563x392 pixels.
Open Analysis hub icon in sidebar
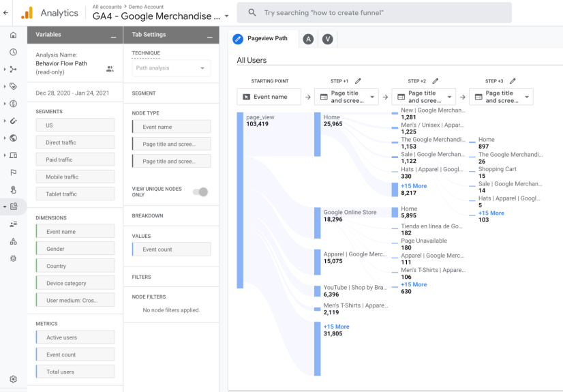[14, 207]
